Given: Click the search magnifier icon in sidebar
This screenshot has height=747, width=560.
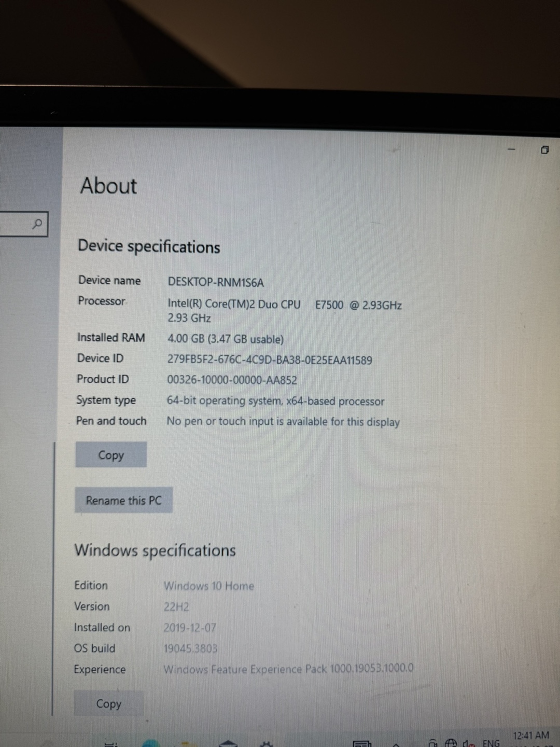Looking at the screenshot, I should point(37,224).
